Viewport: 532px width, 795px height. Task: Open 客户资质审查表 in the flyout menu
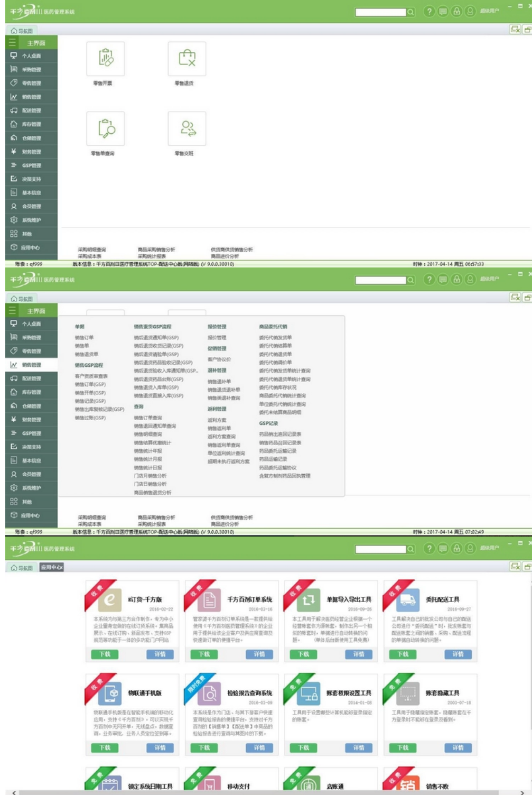[x=91, y=376]
